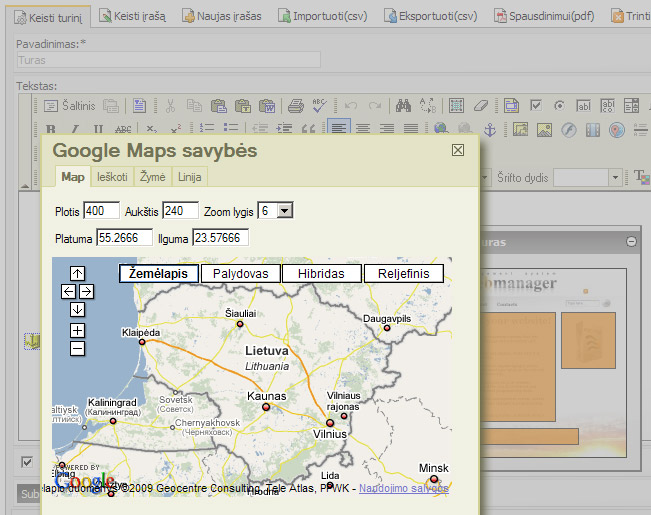This screenshot has height=515, width=651.
Task: Click the Remove Format eraser icon
Action: (480, 106)
